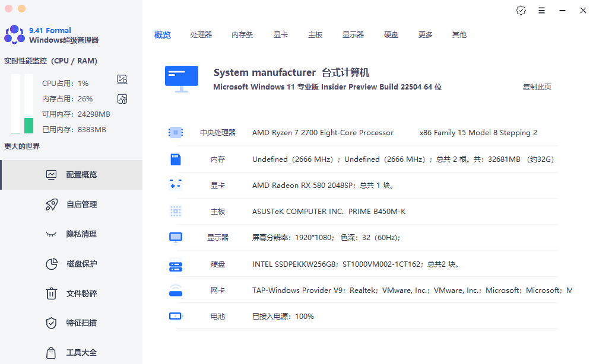Click the trash can icon for 文件粉碎
Viewport: 593px width, 364px height.
pos(52,293)
